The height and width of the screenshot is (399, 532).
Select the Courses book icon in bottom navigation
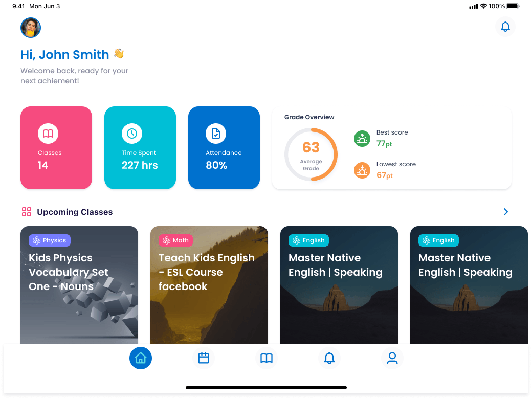click(x=267, y=358)
